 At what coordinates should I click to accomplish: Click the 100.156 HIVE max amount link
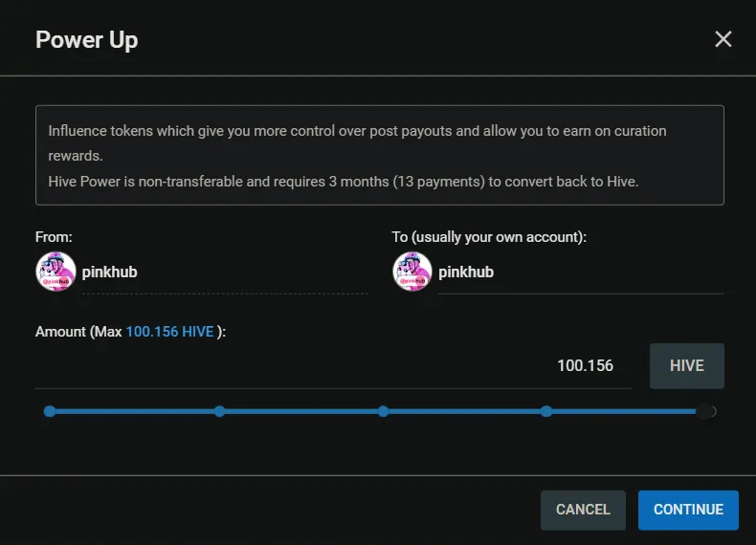click(169, 332)
